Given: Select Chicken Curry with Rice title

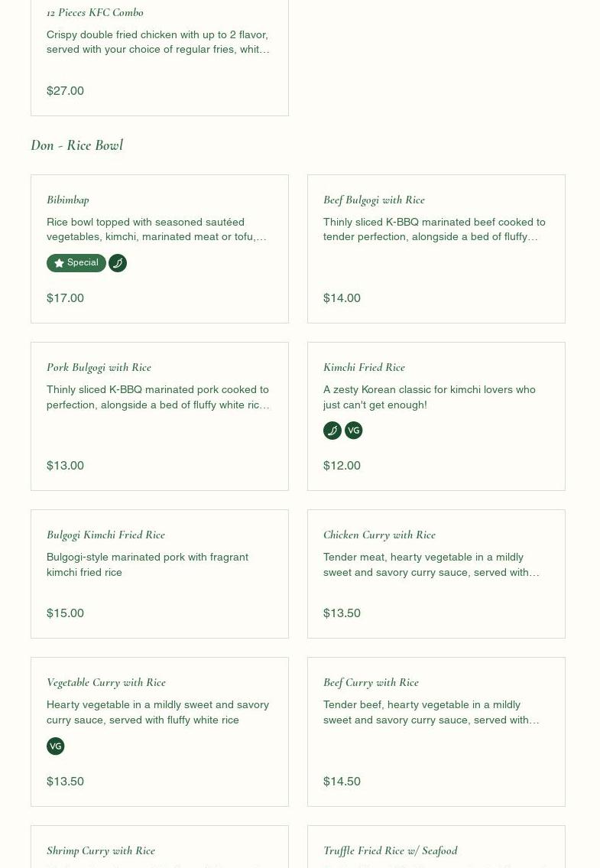Looking at the screenshot, I should 379,535.
